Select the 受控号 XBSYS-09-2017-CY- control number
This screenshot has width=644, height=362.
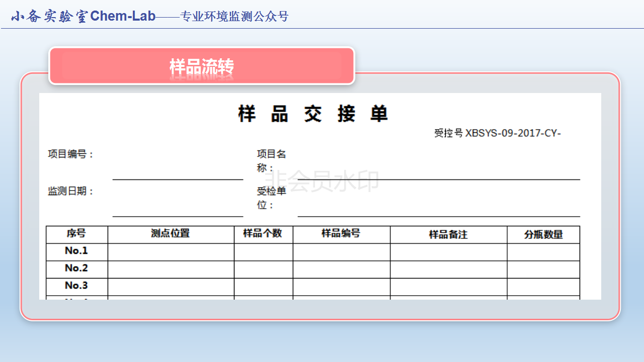point(497,133)
